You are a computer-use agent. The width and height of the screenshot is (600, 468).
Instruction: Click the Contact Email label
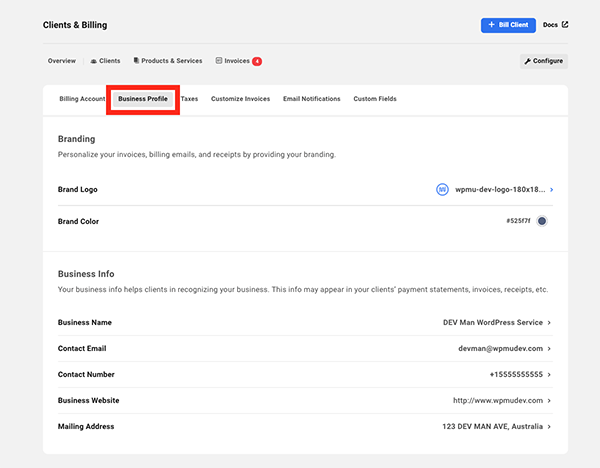82,349
